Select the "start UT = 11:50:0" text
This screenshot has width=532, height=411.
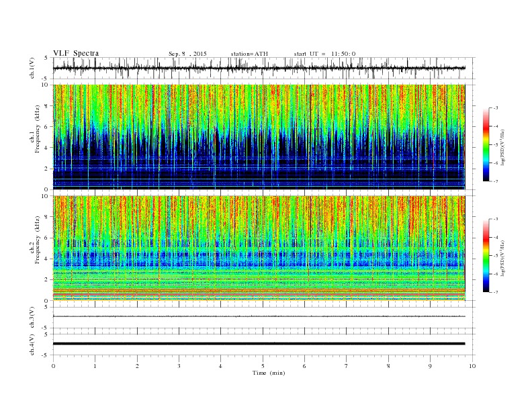pos(324,54)
